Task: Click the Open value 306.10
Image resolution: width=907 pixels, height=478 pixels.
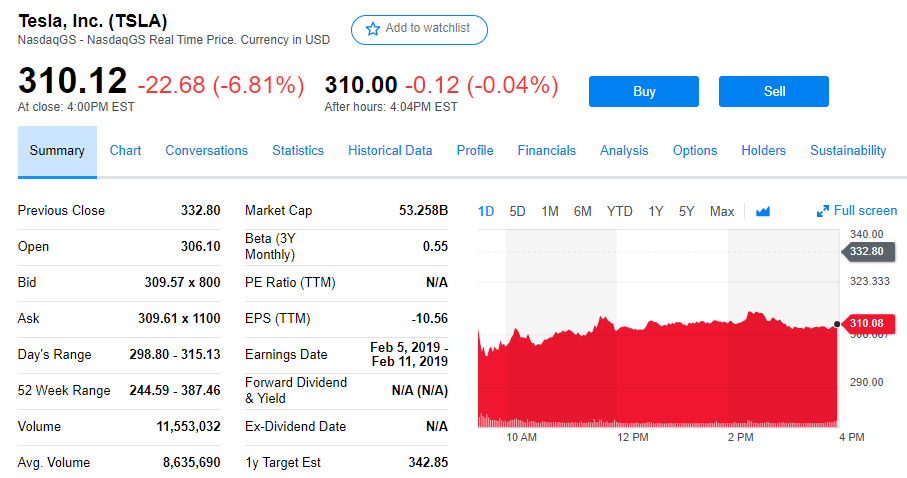Action: point(200,246)
